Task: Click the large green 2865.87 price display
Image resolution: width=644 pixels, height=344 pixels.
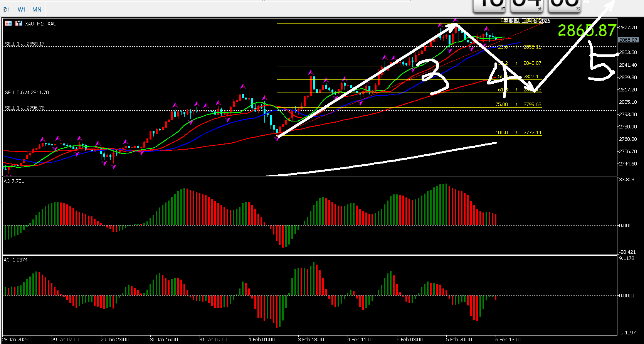Action: click(587, 30)
